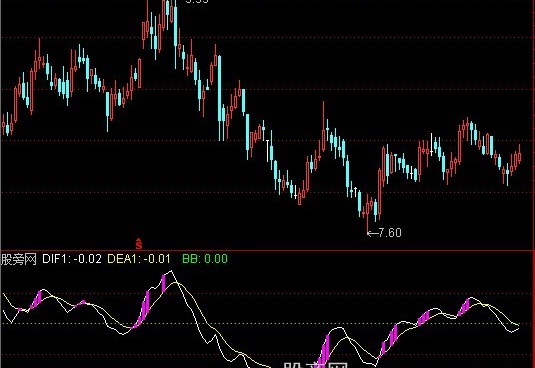This screenshot has width=535, height=368.
Task: Click the 7.60 low price label
Action: 390,233
